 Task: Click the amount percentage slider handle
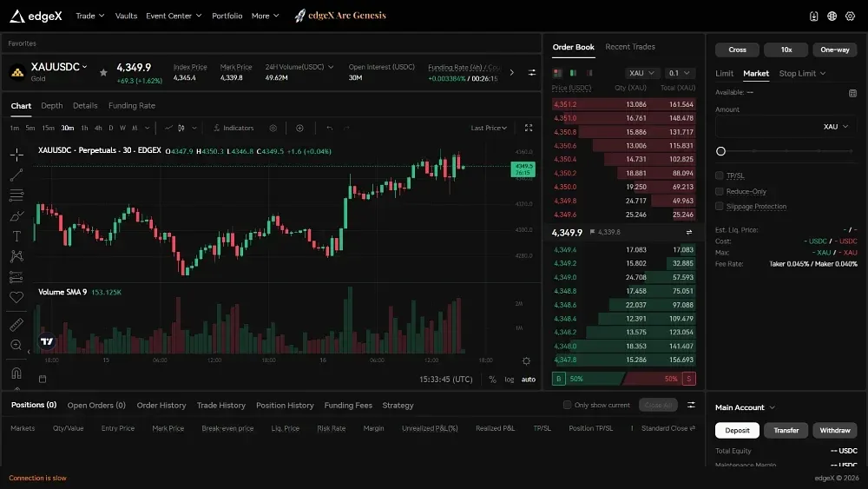[720, 151]
